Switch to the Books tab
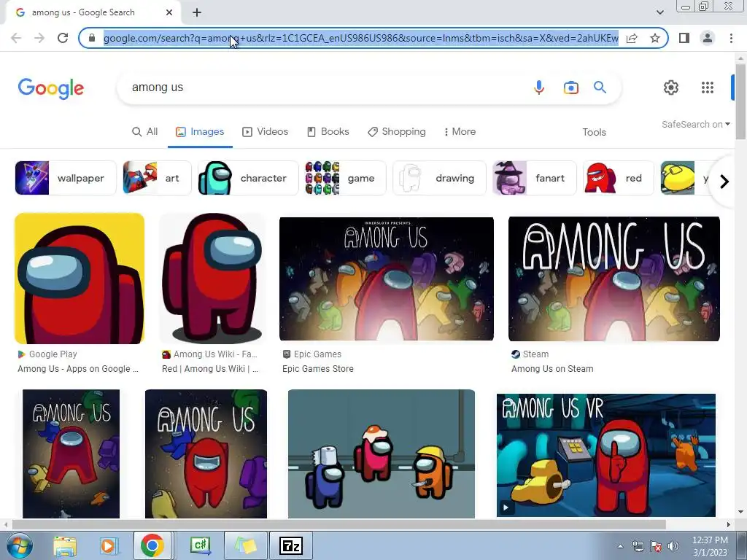This screenshot has height=560, width=747. coord(328,132)
